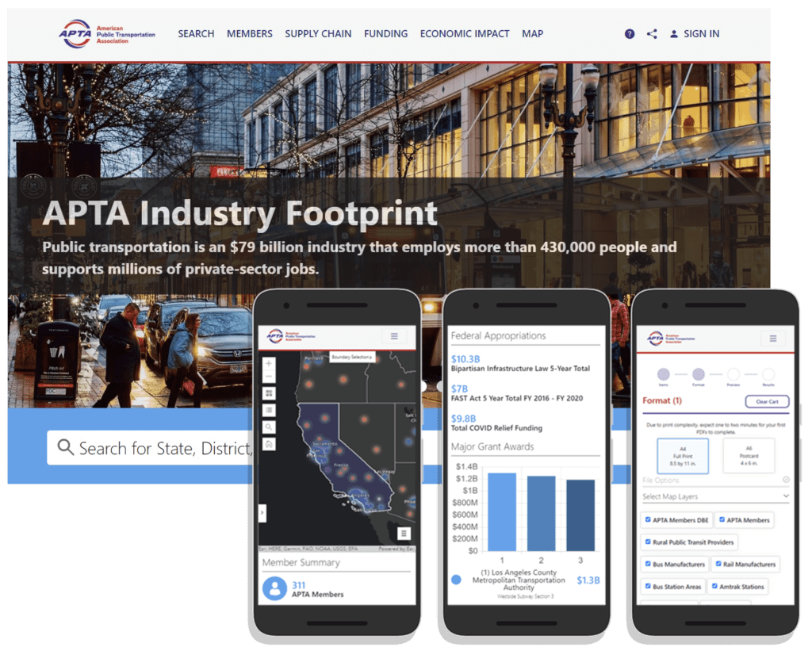Screen dimensions: 812x647
Task: Click the share icon in header
Action: (652, 33)
